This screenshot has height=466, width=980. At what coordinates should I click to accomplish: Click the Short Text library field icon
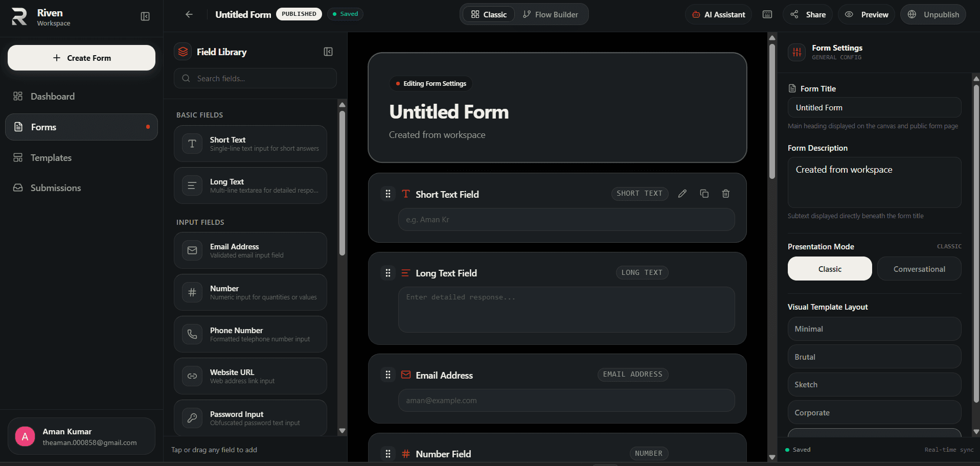(192, 144)
